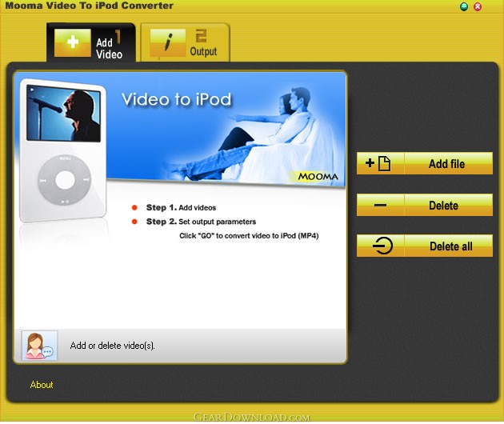Click the minus icon beside Delete
Viewport: 504px width, 424px height.
click(x=380, y=205)
